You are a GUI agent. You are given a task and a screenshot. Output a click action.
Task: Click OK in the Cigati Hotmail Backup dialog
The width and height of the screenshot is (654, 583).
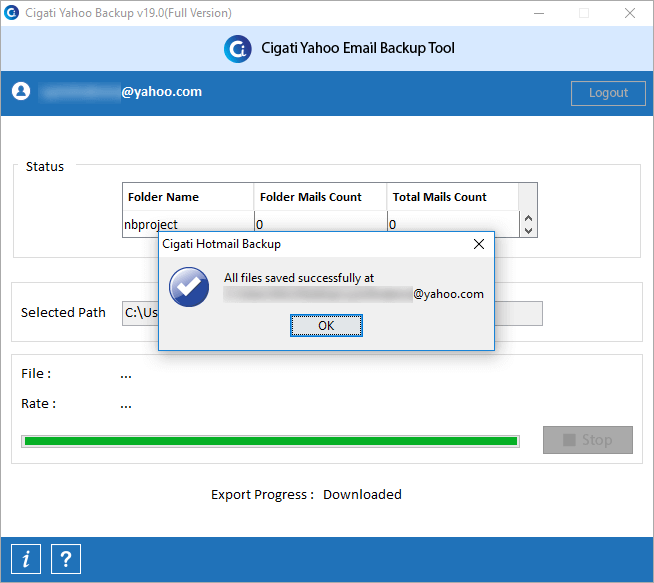(326, 325)
